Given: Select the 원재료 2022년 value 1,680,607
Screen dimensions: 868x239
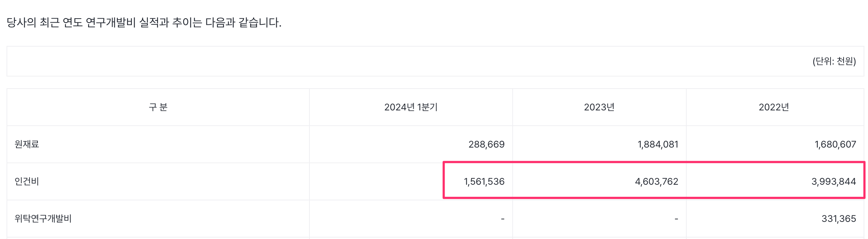Looking at the screenshot, I should (x=835, y=144).
